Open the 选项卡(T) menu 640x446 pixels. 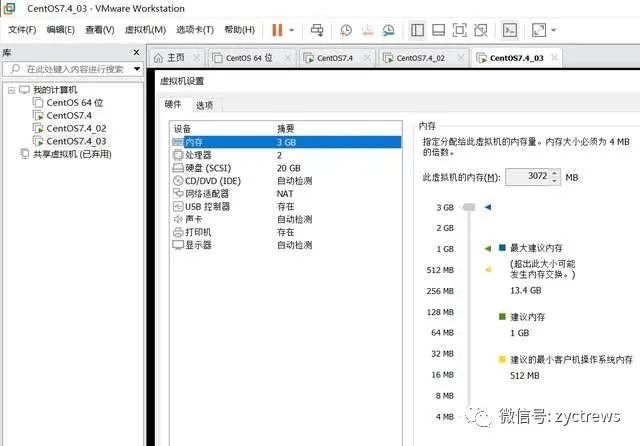coord(195,30)
